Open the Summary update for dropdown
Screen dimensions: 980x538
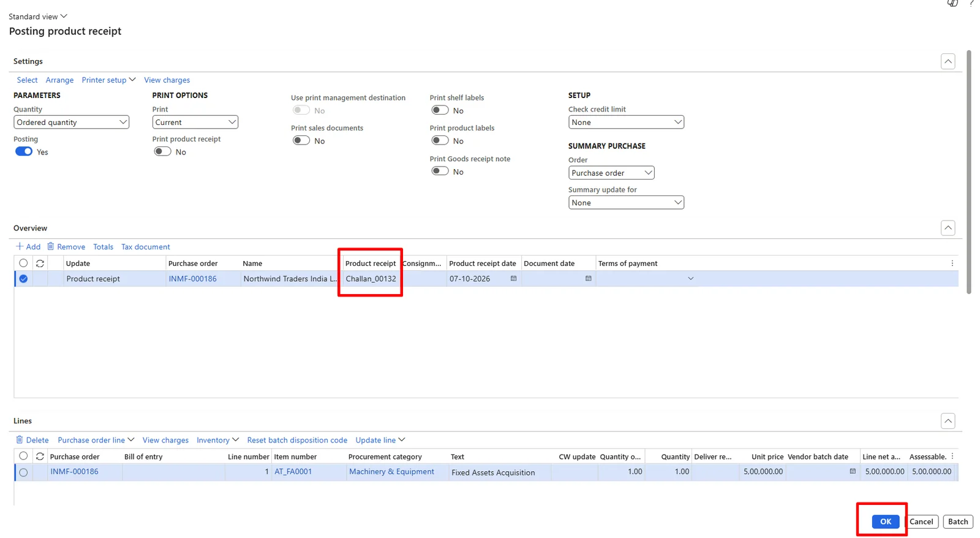point(626,203)
